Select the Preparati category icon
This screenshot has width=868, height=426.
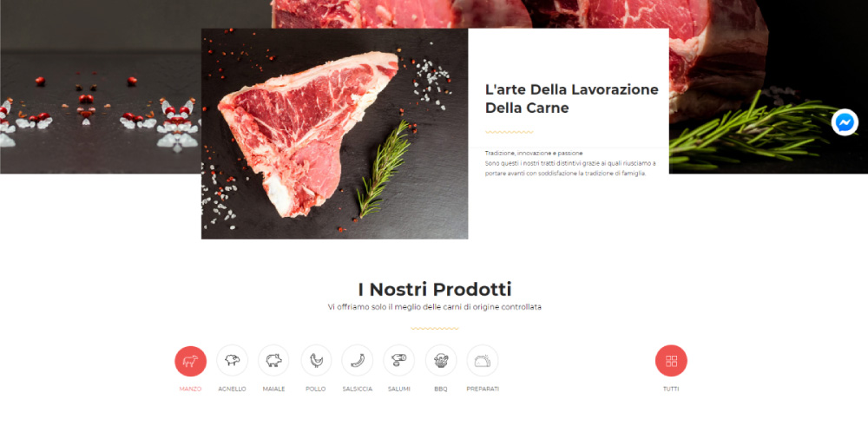(482, 360)
